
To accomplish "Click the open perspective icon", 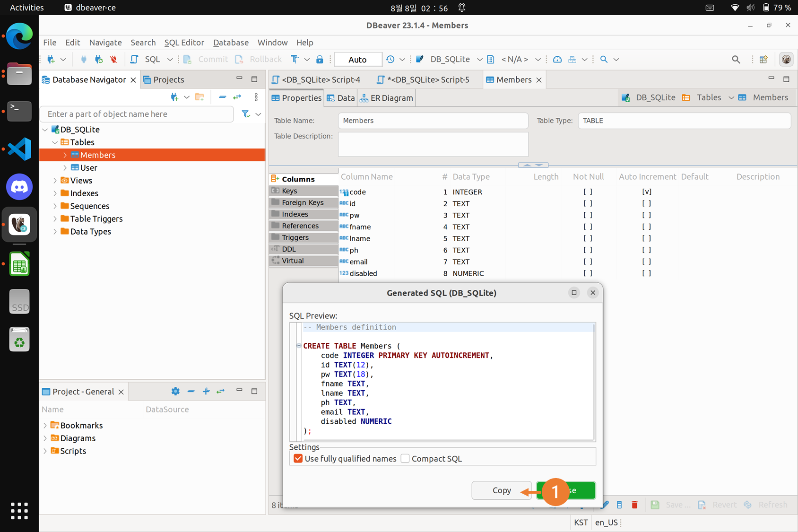I will [x=763, y=59].
